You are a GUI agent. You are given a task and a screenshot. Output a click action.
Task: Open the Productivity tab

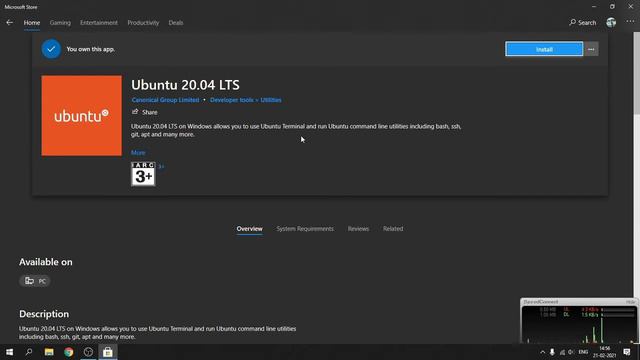143,22
